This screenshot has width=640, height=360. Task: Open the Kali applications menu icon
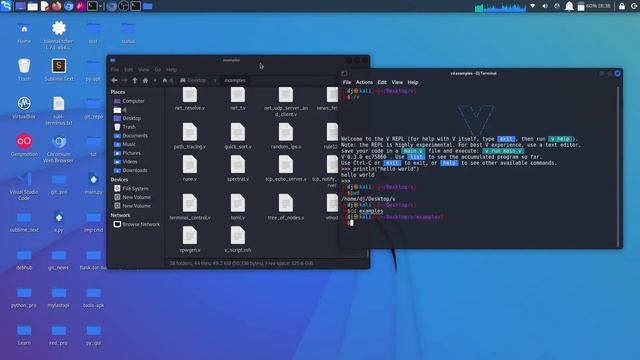(x=6, y=6)
